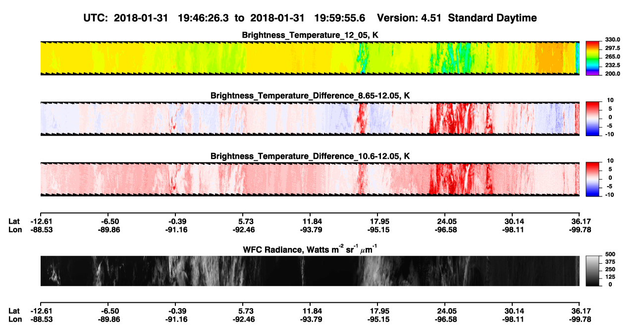Image resolution: width=644 pixels, height=330 pixels.
Task: Click the 'Version: 4.51' text
Action: (x=409, y=18)
